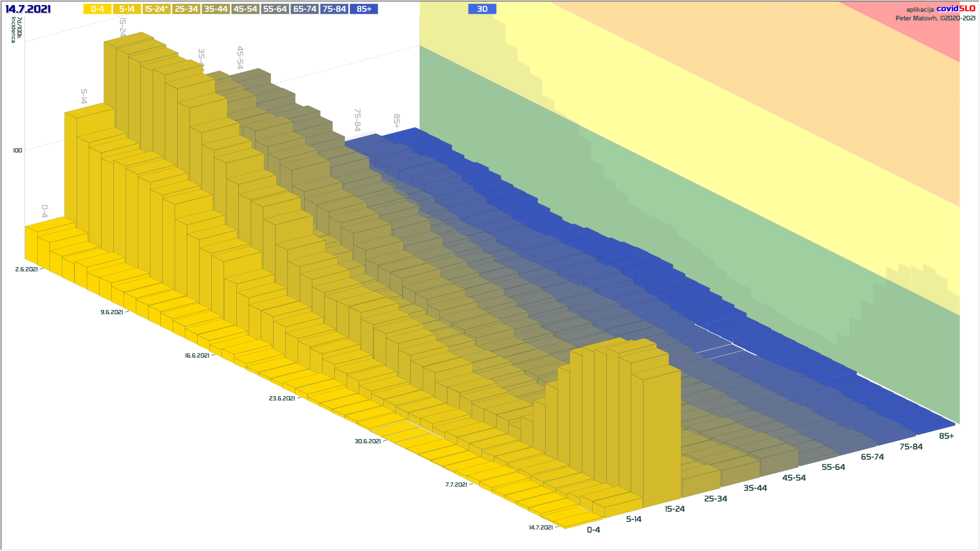Screen dimensions: 980x551
Task: Click the 25-34 age group legend button
Action: pos(186,9)
